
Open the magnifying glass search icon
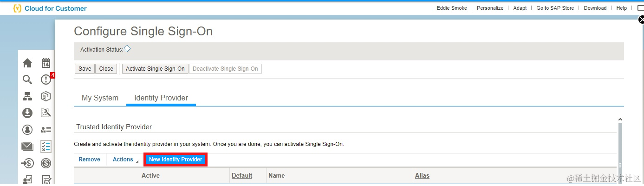pos(27,80)
